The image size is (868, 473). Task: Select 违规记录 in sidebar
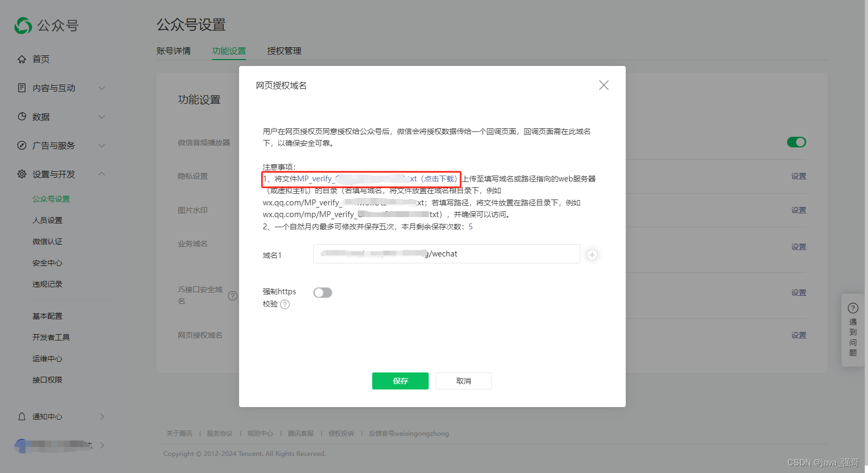(47, 284)
